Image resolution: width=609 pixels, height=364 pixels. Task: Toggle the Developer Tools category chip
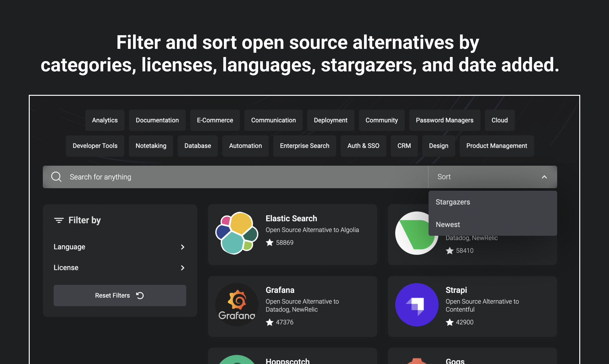pyautogui.click(x=95, y=146)
